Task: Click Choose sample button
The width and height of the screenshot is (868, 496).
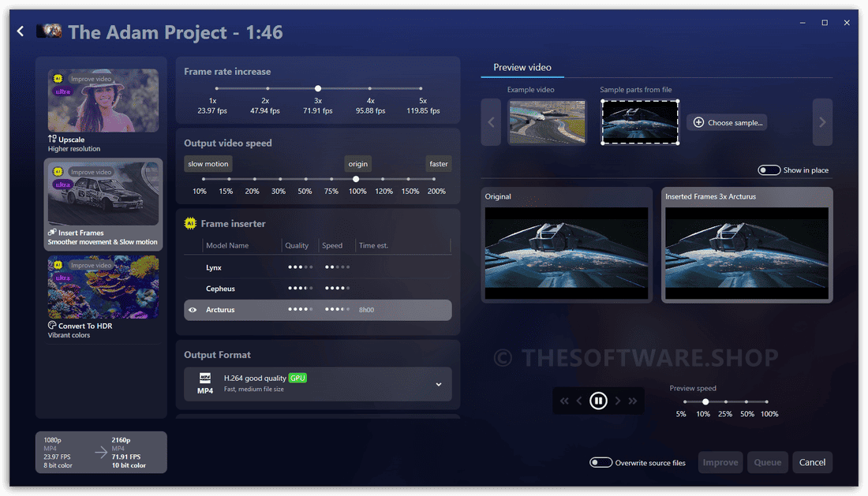Action: [x=728, y=122]
